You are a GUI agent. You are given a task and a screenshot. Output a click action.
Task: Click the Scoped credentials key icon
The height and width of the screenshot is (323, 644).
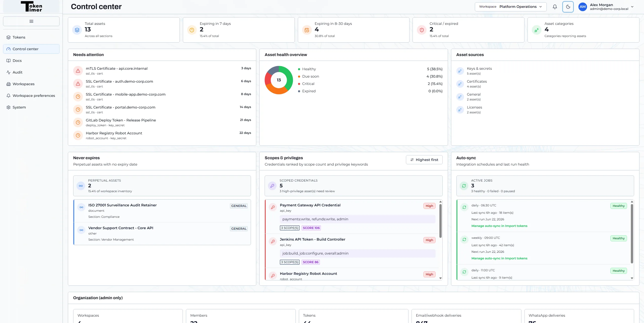click(x=272, y=186)
